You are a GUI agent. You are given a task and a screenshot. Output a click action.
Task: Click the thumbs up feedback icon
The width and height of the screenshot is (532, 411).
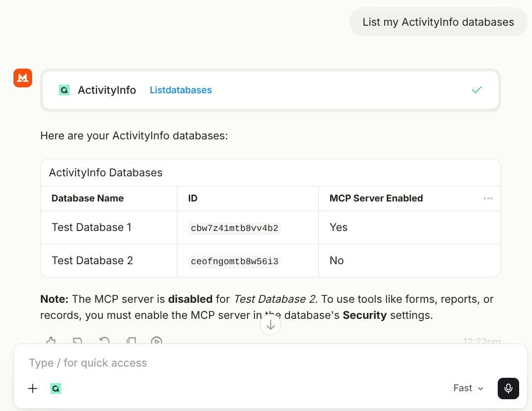[51, 340]
